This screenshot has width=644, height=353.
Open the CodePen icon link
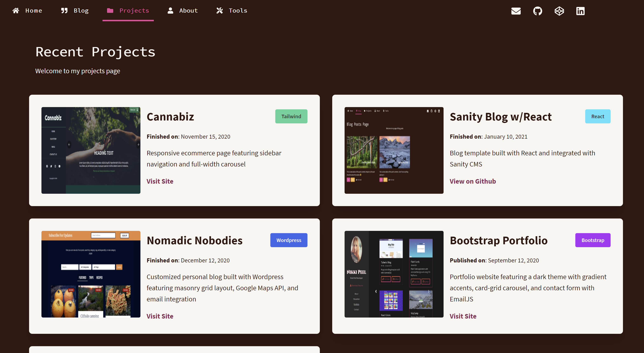[x=559, y=11]
